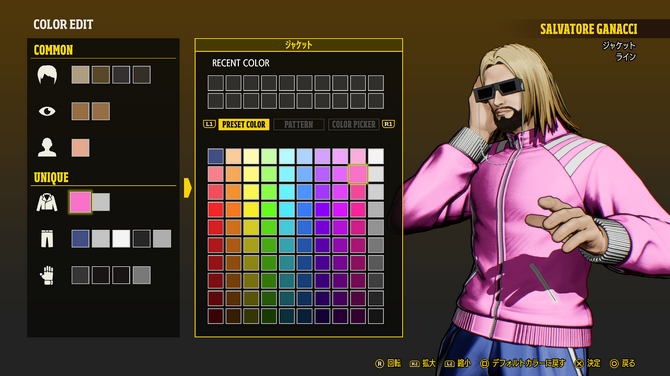Open the COLOR PICKER tab
The width and height of the screenshot is (670, 376).
(354, 125)
